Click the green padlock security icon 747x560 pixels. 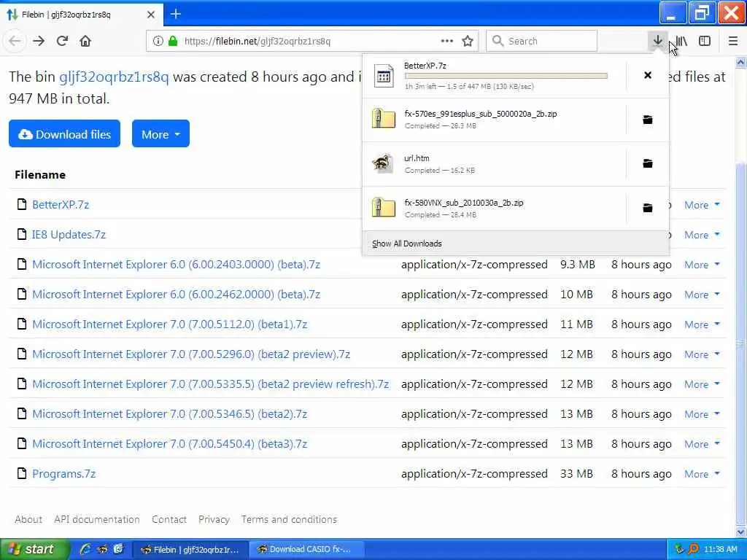point(173,41)
